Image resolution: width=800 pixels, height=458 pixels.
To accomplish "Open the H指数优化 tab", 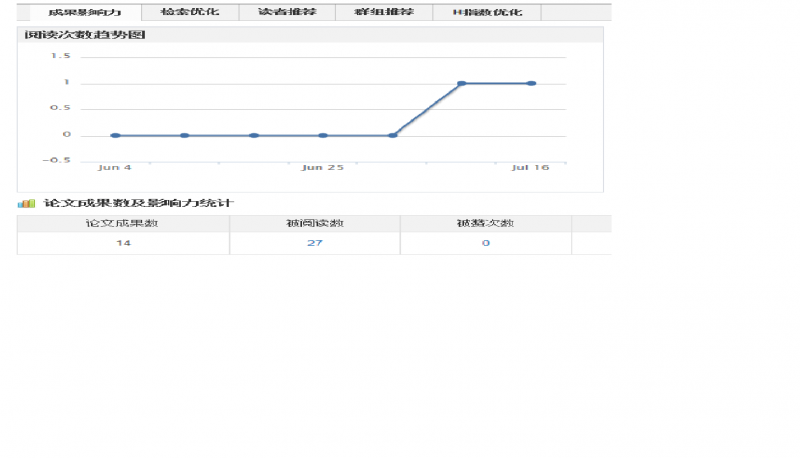I will tap(487, 12).
